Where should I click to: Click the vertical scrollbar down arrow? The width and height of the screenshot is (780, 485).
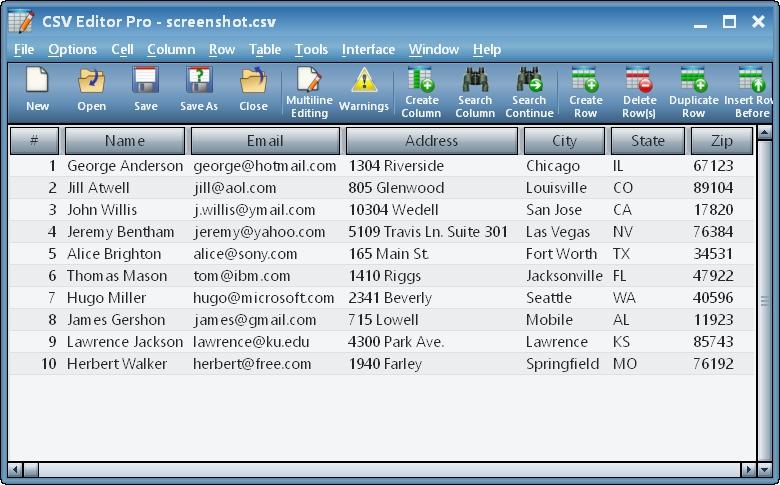point(765,469)
